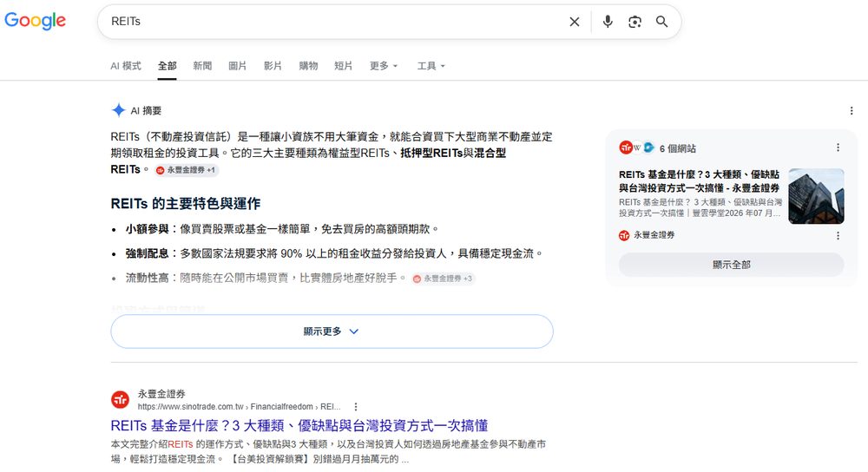868x472 pixels.
Task: Click the AI 摘要 sparkle icon
Action: click(118, 110)
